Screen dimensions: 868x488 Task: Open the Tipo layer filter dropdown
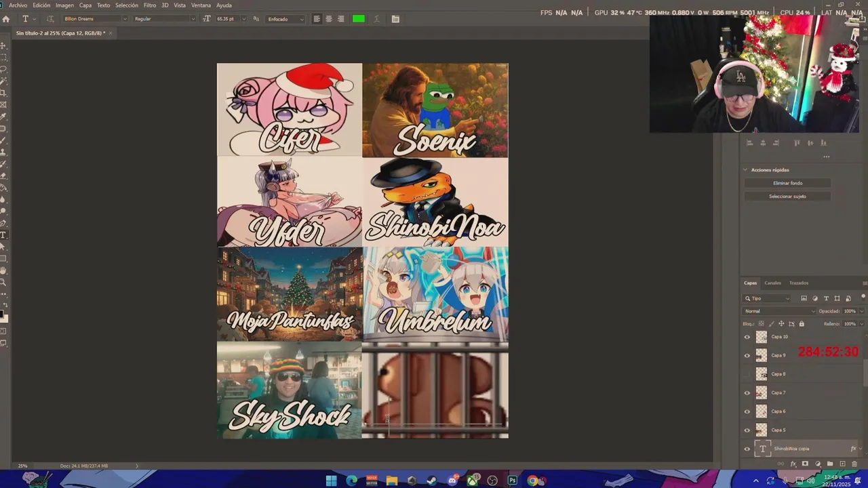768,298
